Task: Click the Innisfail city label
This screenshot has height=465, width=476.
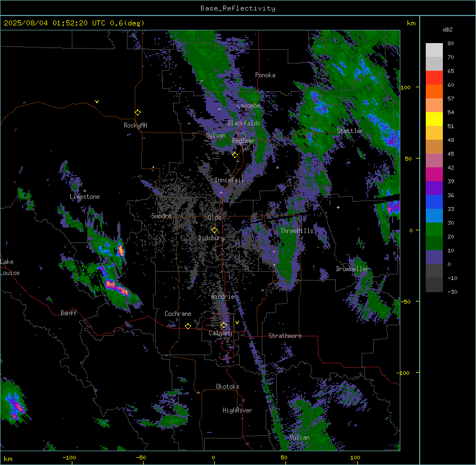Action: click(229, 180)
